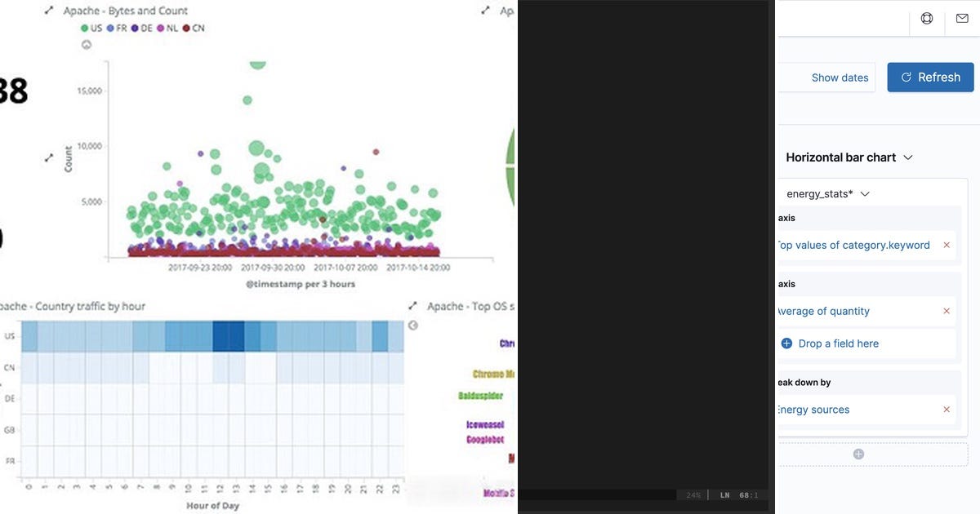The width and height of the screenshot is (980, 514).
Task: Click the plus icon to add a new layer
Action: tap(858, 454)
